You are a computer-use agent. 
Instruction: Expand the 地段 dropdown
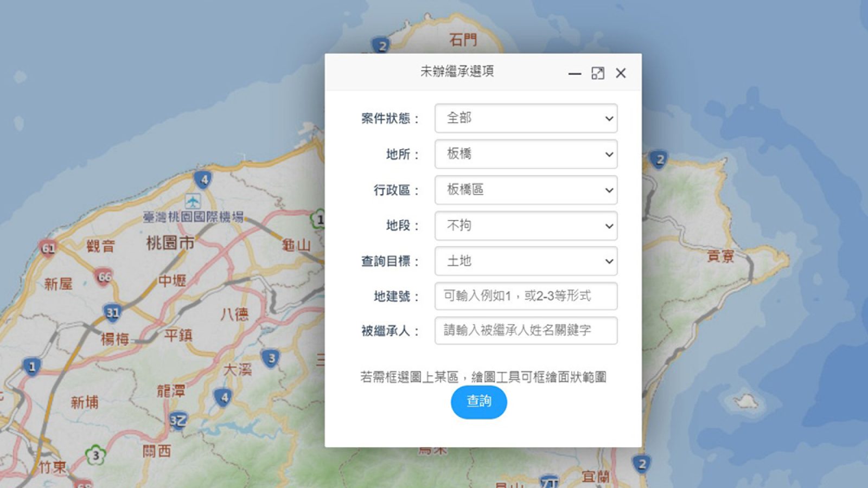(526, 226)
